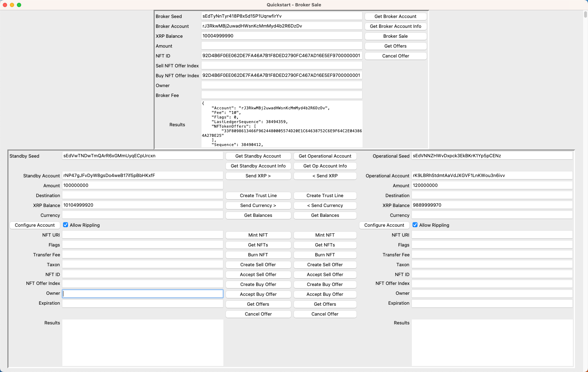Focus the Sell NFT Offer Index field
Viewport: 588px width, 372px height.
pyautogui.click(x=281, y=66)
